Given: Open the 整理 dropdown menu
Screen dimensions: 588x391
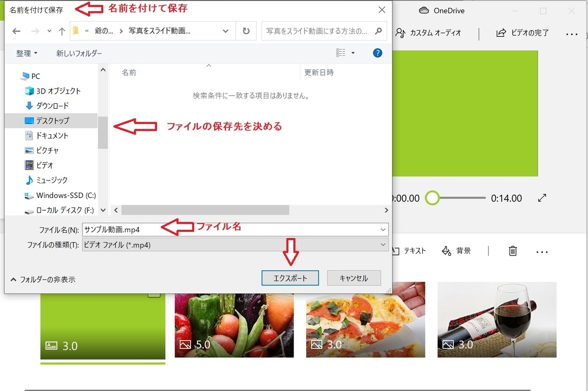Looking at the screenshot, I should pos(25,52).
